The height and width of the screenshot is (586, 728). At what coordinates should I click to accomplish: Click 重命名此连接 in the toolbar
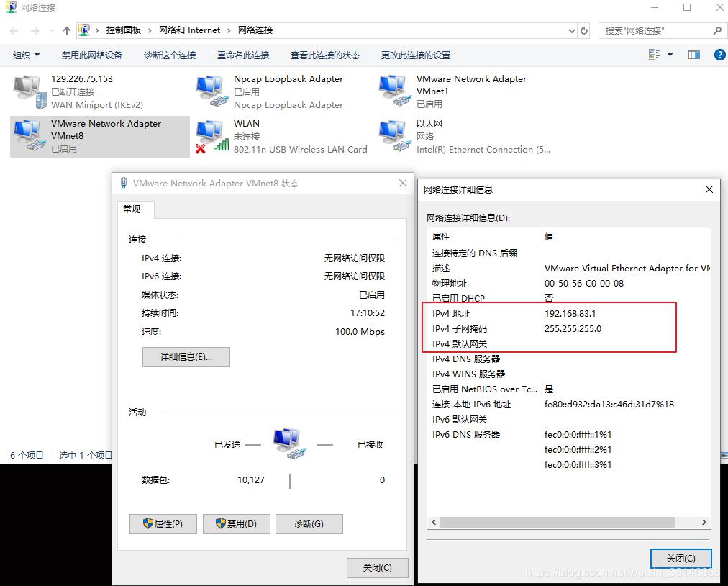243,55
